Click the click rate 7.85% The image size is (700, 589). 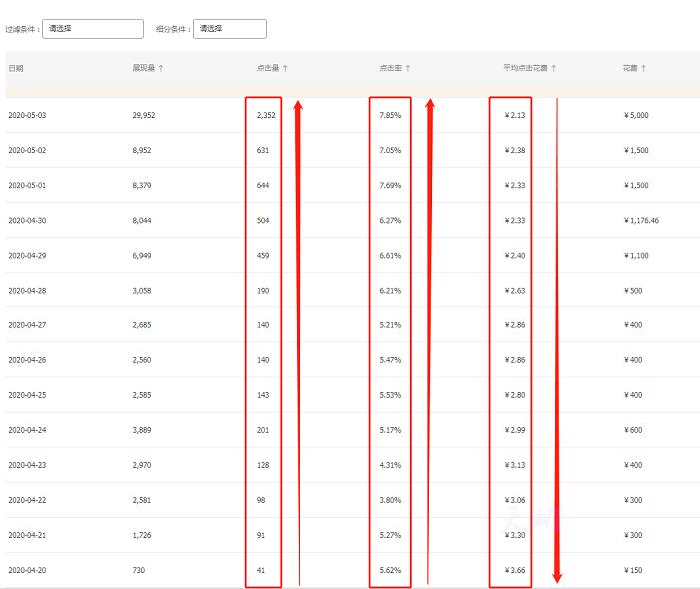(x=390, y=115)
